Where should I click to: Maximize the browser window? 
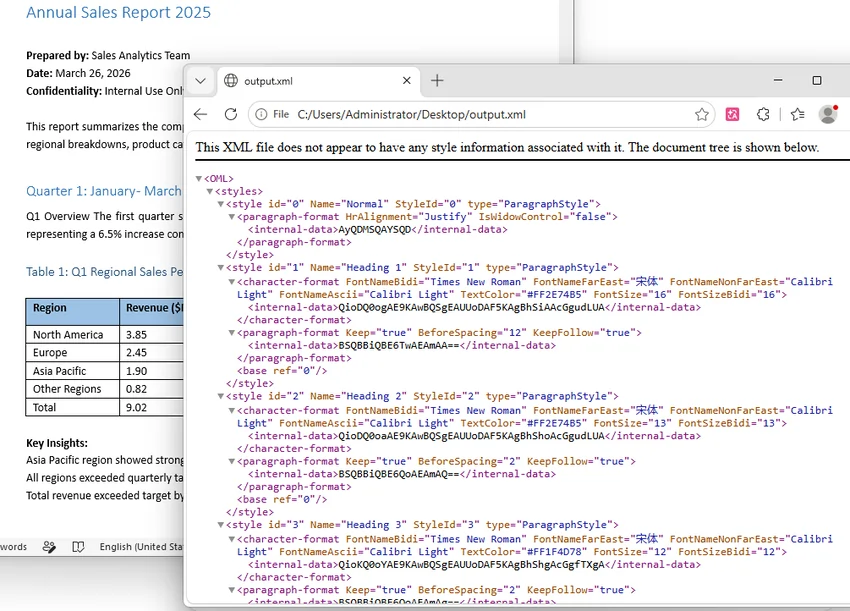pos(817,80)
